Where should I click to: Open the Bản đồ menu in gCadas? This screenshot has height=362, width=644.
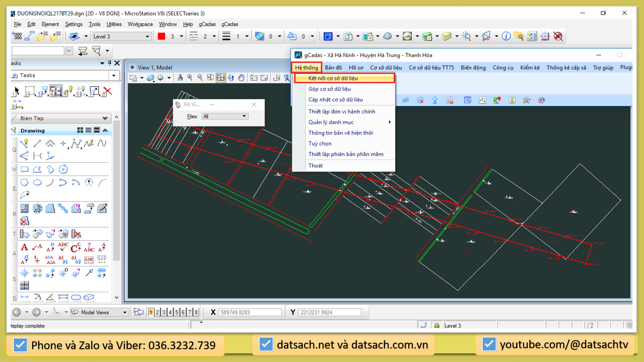(x=333, y=68)
